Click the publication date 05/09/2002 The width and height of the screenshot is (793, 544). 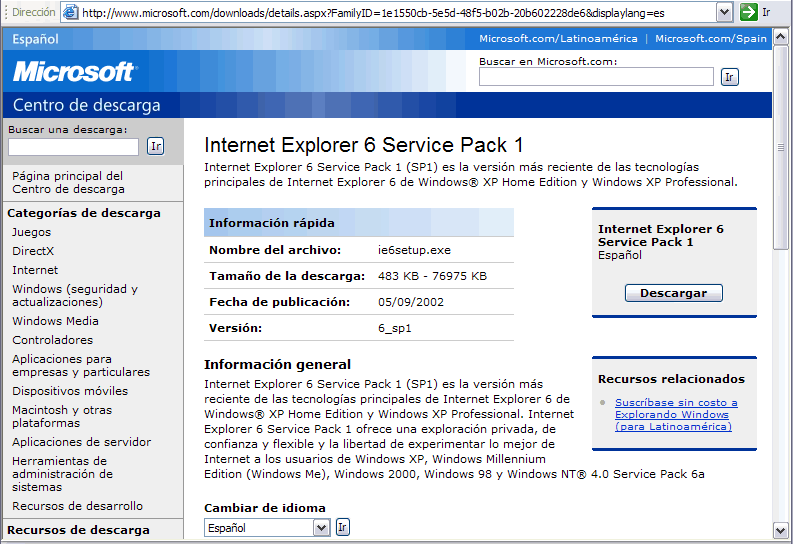click(411, 302)
